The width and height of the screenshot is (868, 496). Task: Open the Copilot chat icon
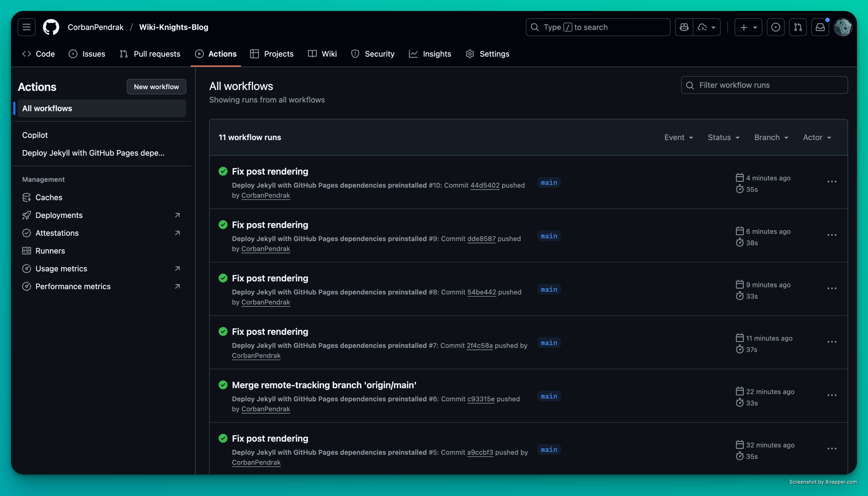coord(684,27)
